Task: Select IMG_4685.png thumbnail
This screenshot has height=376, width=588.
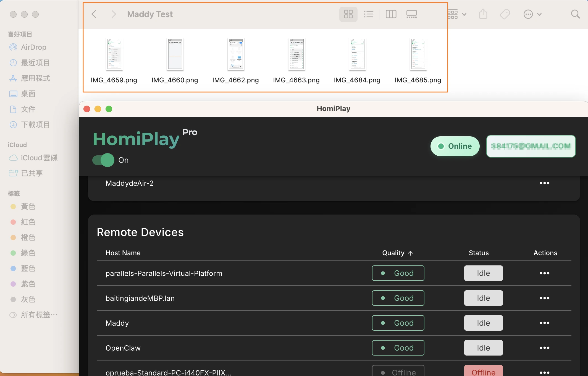Action: coord(418,54)
